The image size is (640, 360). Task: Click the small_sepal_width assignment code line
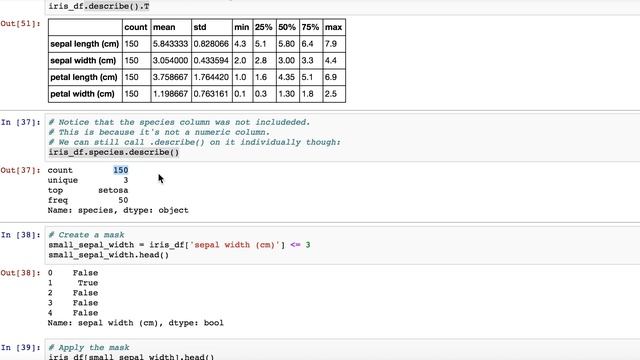179,245
